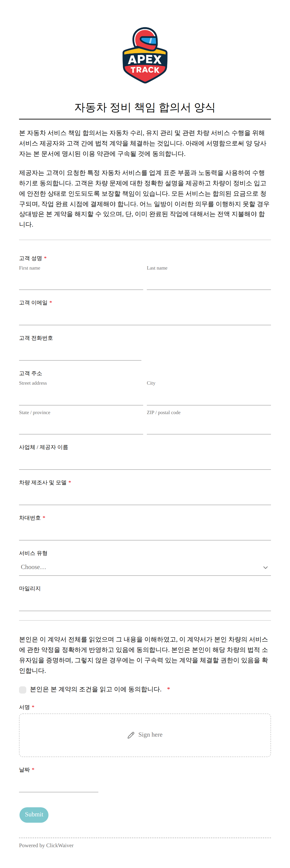Focus the First name input field

(x=81, y=281)
